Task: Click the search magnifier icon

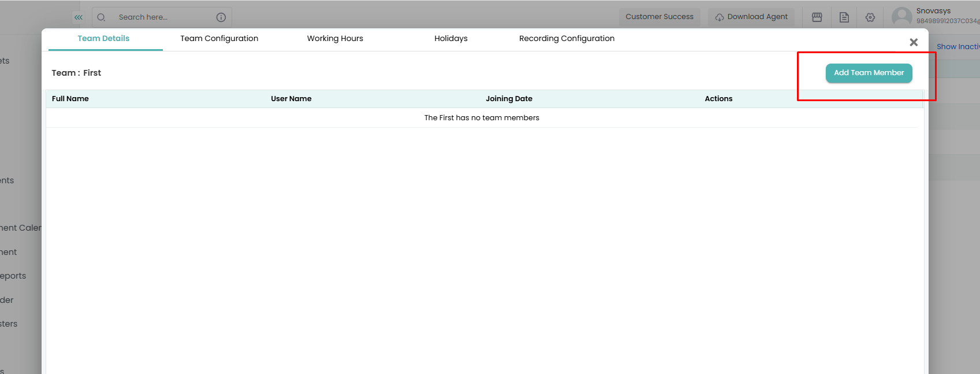Action: tap(101, 17)
